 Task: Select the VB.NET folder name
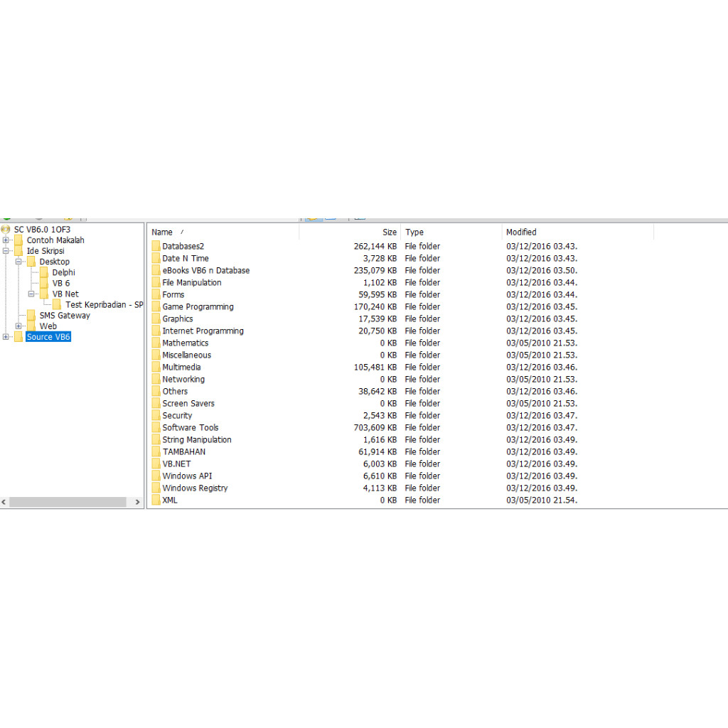click(176, 464)
